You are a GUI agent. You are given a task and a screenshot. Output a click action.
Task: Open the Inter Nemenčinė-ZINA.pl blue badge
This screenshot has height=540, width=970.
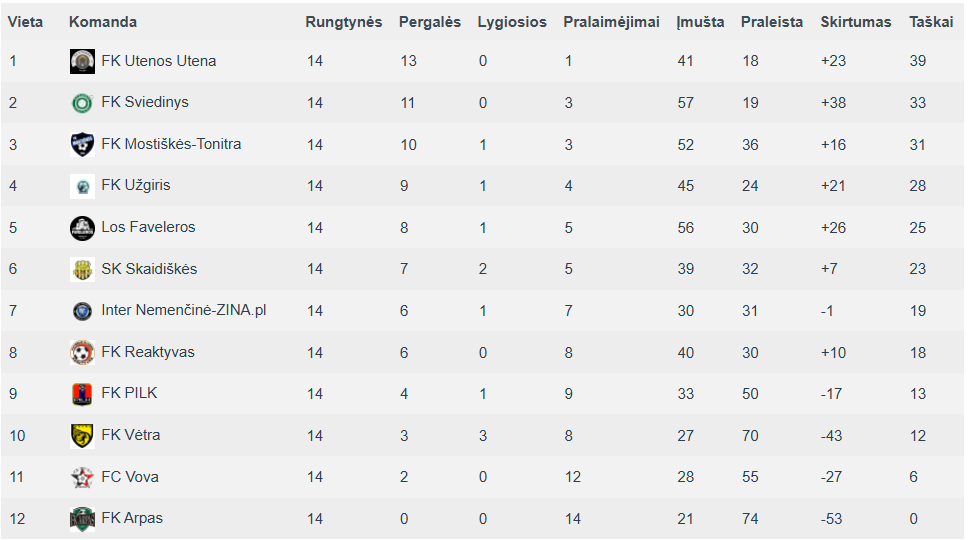tap(82, 311)
